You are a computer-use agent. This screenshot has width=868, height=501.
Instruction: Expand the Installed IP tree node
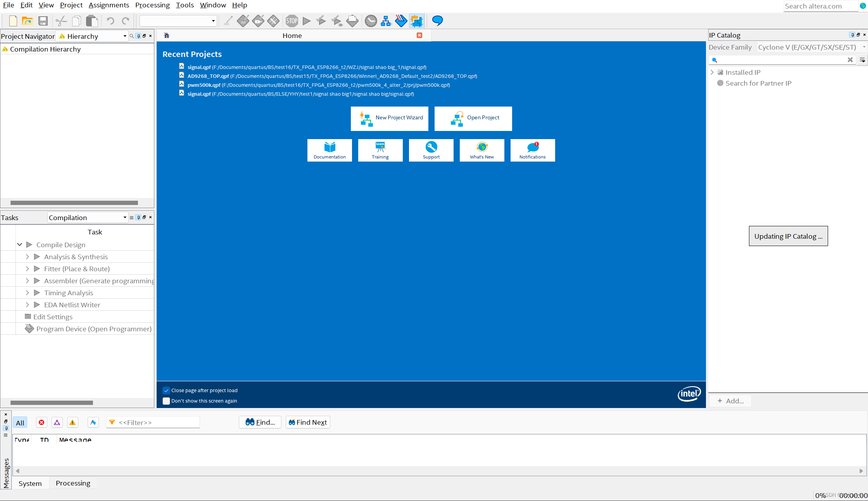tap(712, 72)
